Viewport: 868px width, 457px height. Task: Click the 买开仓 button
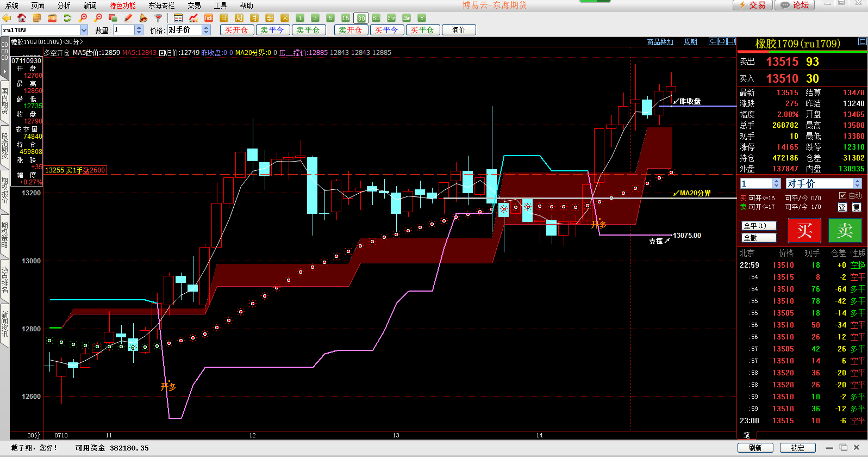[x=236, y=30]
